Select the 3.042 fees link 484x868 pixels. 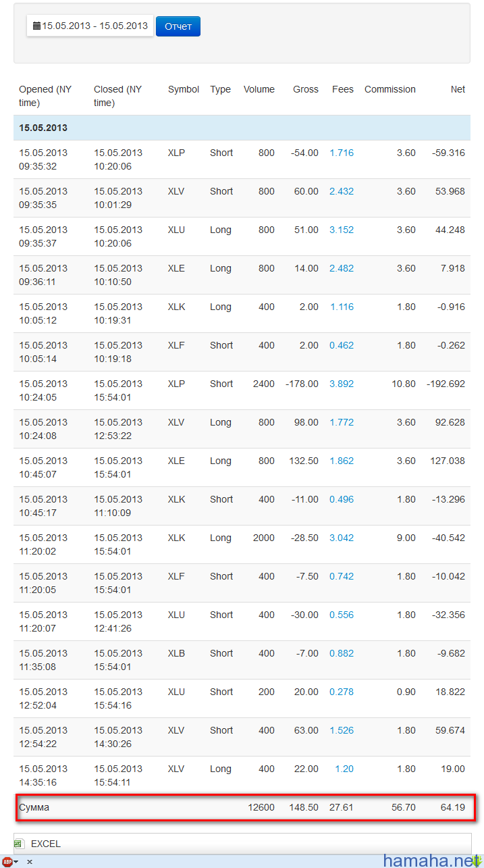pos(342,538)
